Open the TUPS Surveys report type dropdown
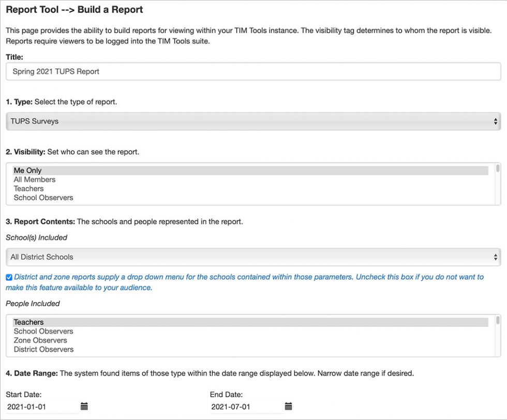 [253, 121]
